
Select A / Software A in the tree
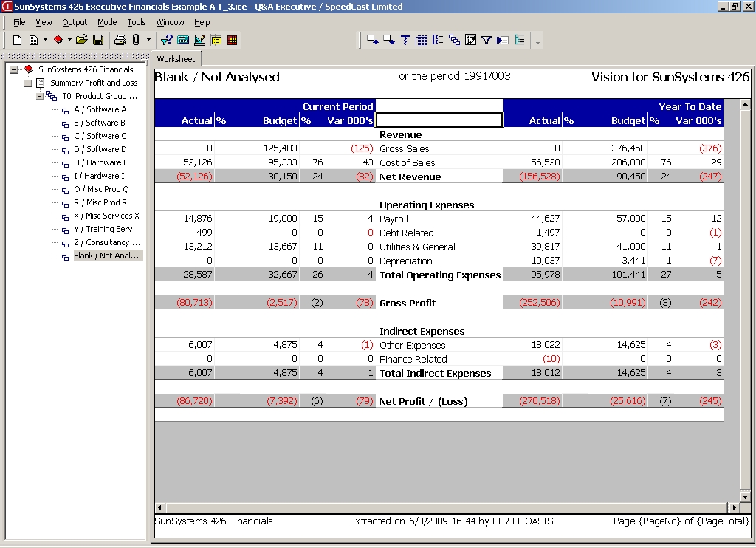pos(100,109)
